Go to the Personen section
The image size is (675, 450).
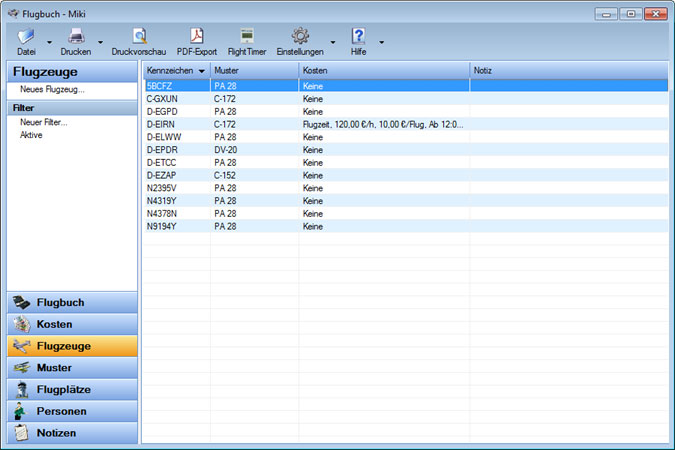(72, 411)
